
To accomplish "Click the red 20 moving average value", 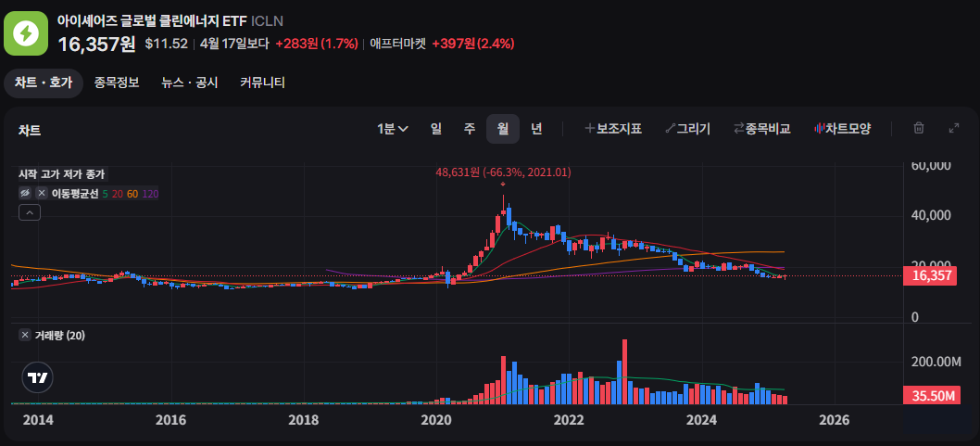I will (118, 194).
